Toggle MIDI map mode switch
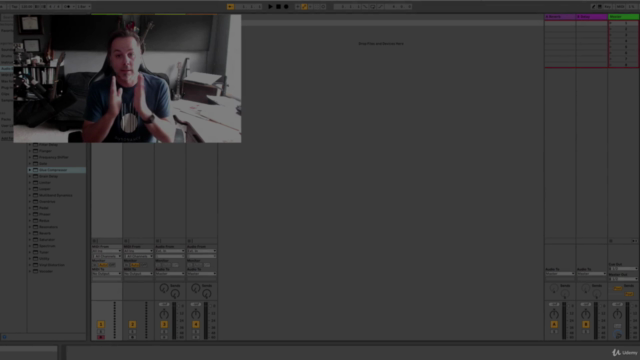Screen dimensions: 640x360 coord(620,7)
